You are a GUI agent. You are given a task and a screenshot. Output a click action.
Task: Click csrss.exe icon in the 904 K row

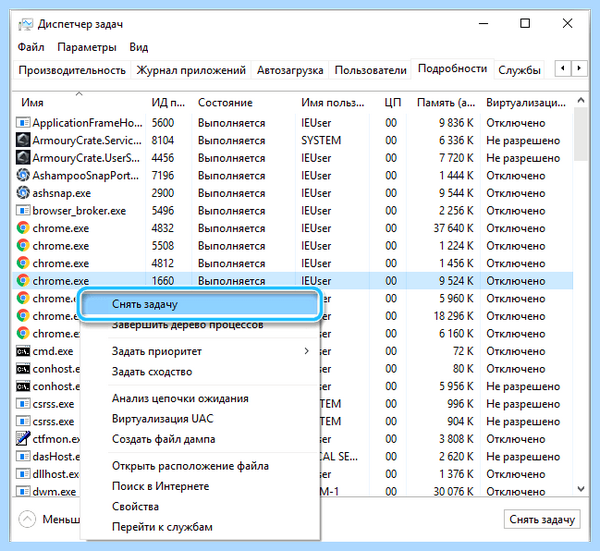pos(23,422)
